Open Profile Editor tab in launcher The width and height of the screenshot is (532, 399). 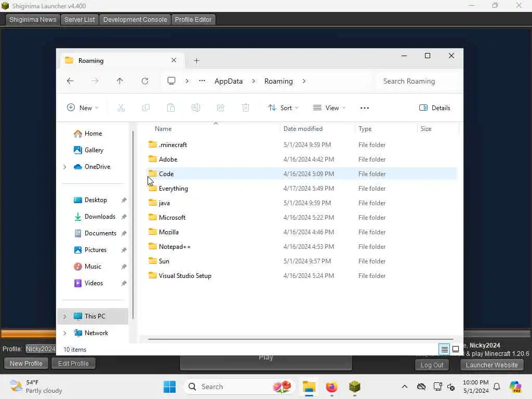(x=193, y=20)
